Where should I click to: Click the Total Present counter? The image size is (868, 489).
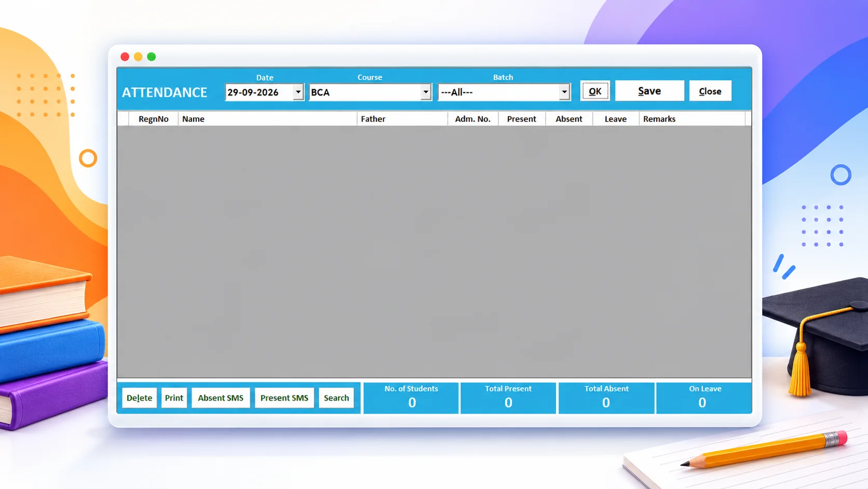click(508, 398)
